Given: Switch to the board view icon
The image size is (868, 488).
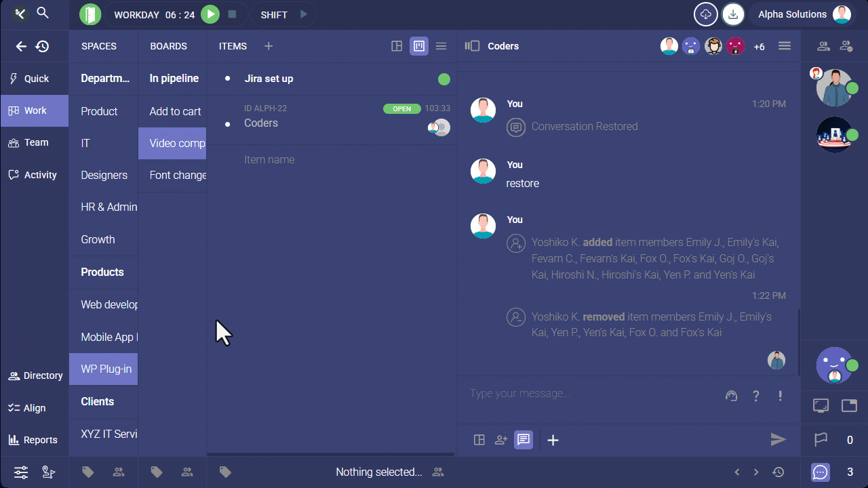Looking at the screenshot, I should pos(419,46).
